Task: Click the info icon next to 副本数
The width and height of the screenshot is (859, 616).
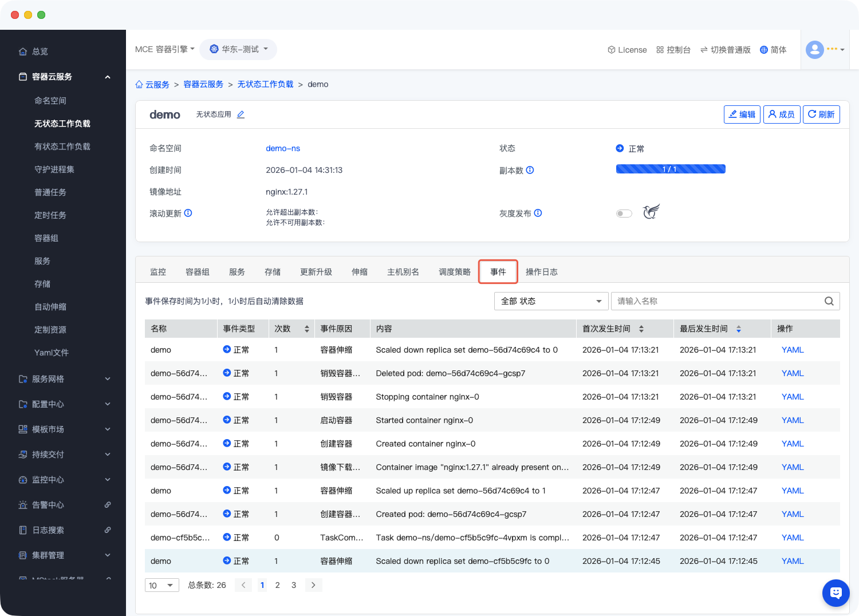Action: (530, 170)
